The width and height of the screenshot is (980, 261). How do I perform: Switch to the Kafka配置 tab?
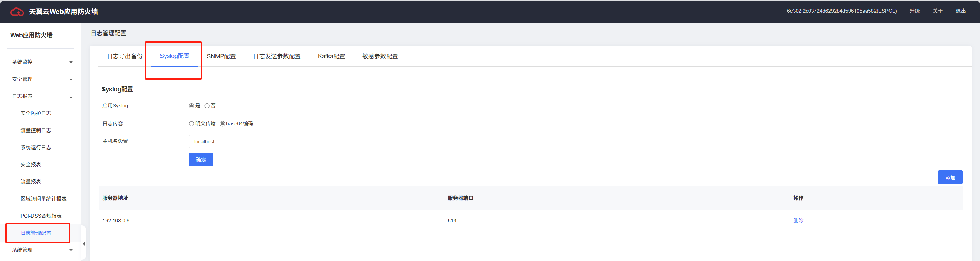pos(331,56)
